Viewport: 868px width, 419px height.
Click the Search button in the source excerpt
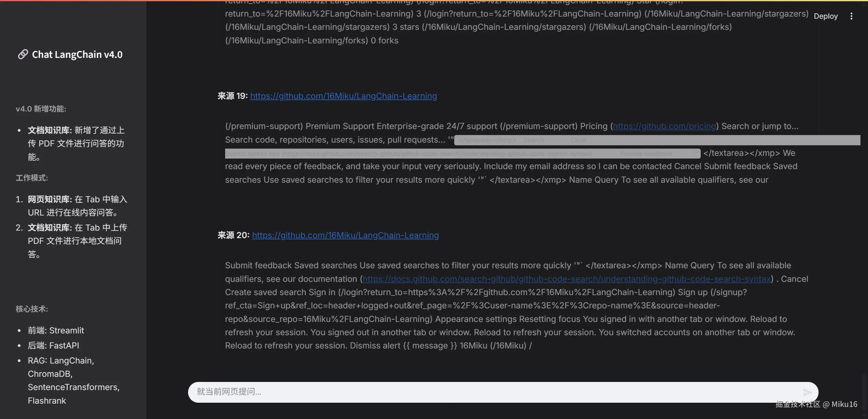click(534, 140)
